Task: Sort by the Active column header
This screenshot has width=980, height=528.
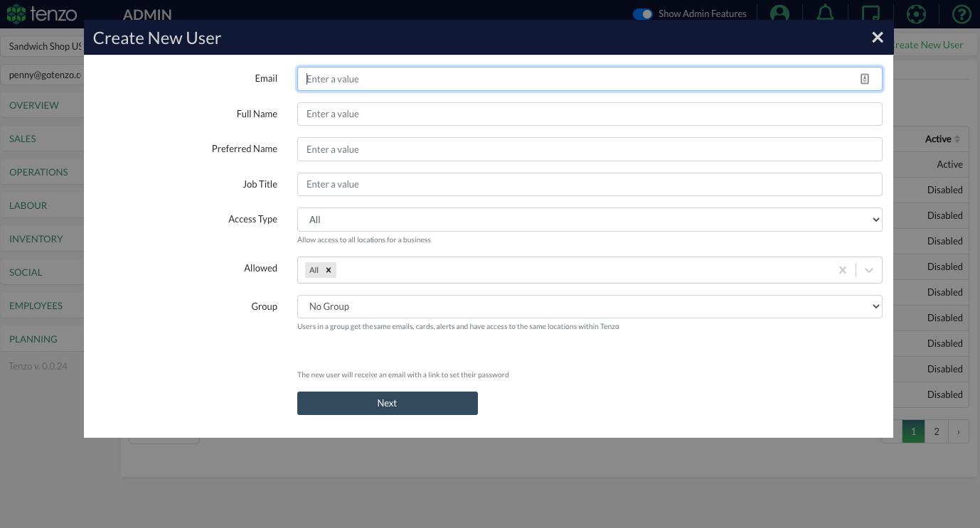Action: click(x=942, y=139)
